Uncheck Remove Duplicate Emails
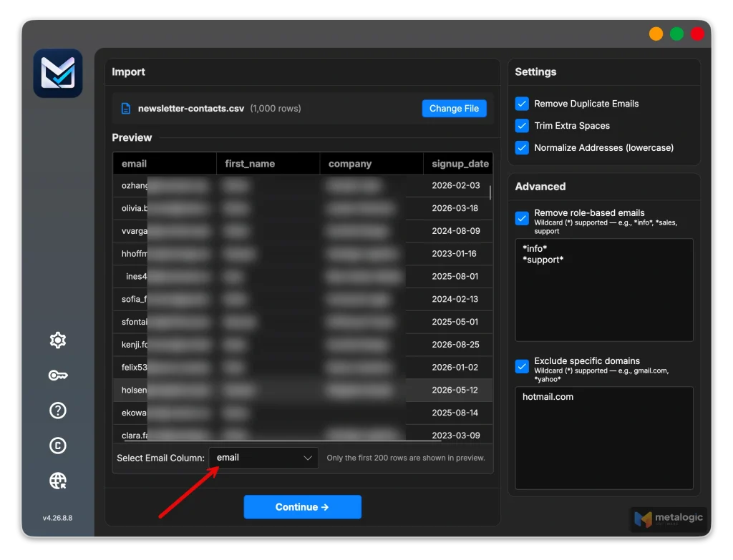733x560 pixels. click(522, 104)
